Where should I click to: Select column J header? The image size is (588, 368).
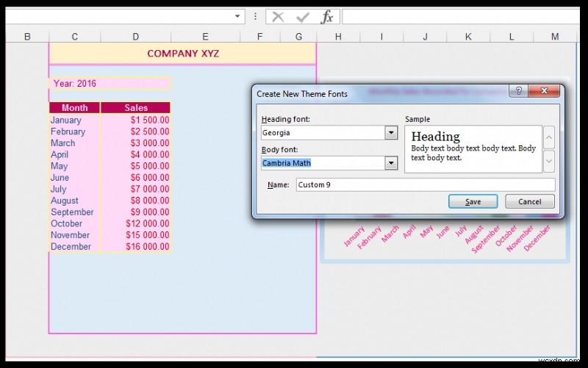(x=425, y=36)
